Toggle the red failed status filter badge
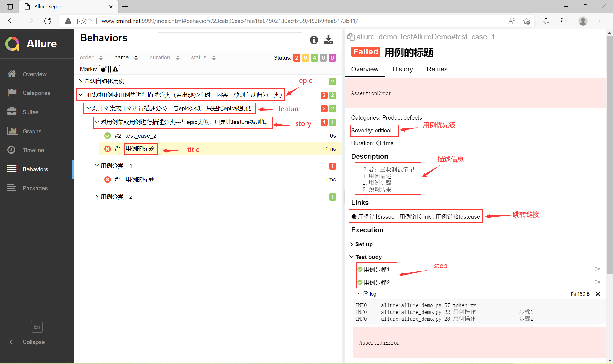This screenshot has width=613, height=364. tap(297, 58)
